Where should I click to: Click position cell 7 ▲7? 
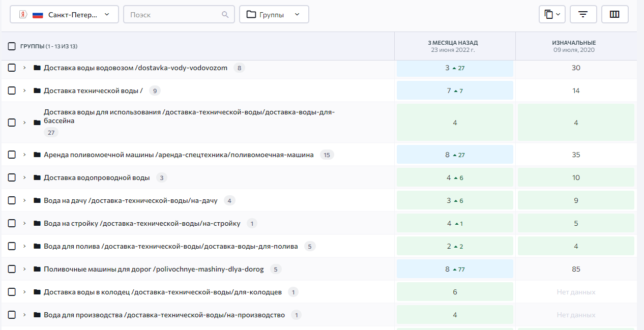click(455, 91)
